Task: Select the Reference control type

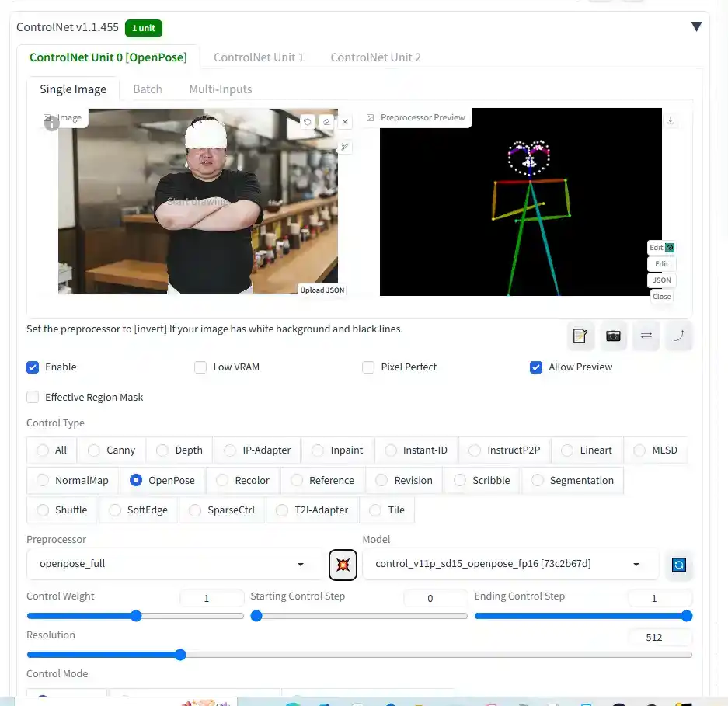Action: 322,481
